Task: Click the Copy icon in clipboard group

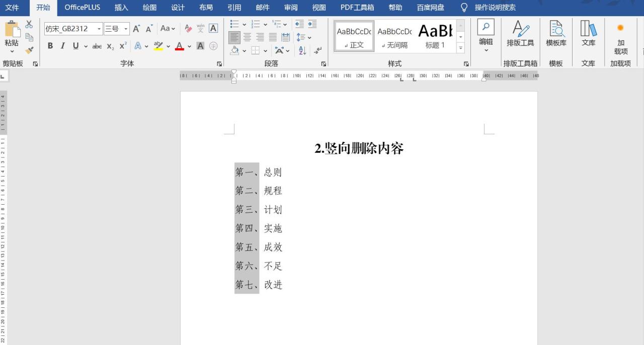Action: coord(29,37)
